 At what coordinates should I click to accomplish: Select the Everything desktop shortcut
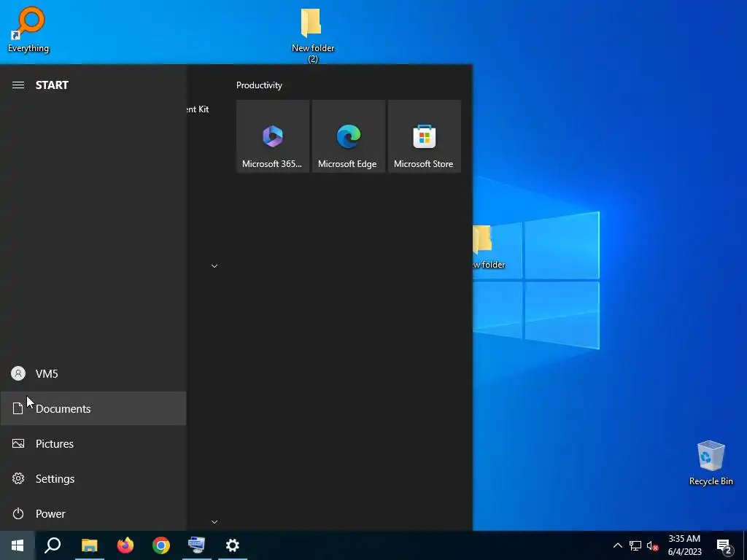coord(28,29)
